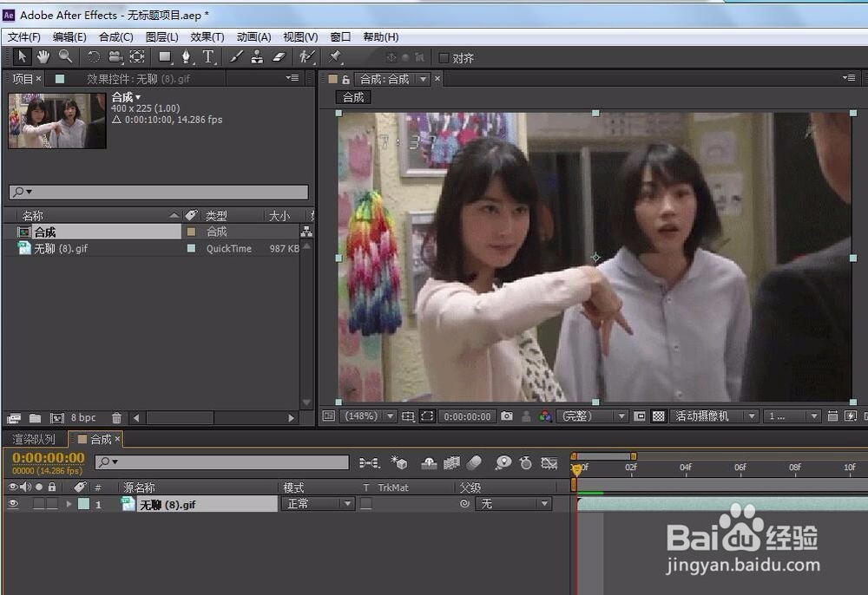Screen dimensions: 868x595
Task: Switch to the 渲染队列 tab
Action: (x=34, y=439)
